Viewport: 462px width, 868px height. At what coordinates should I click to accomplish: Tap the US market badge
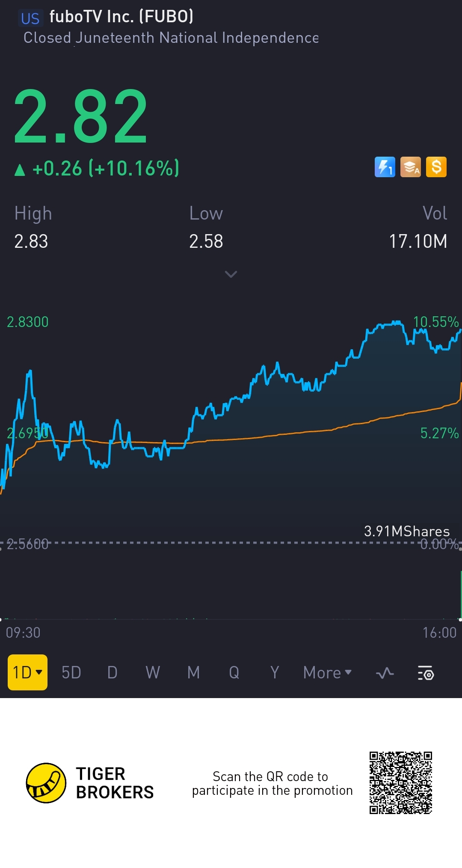point(30,19)
